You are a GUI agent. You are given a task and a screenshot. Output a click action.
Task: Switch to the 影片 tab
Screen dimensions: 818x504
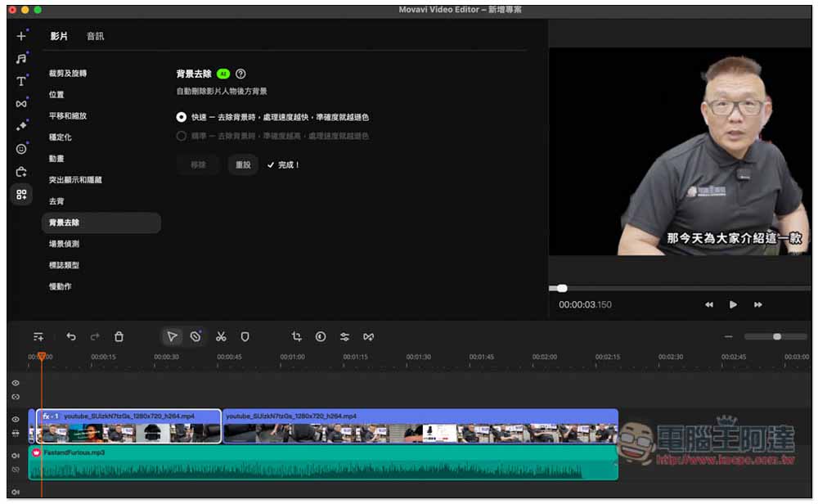coord(59,36)
